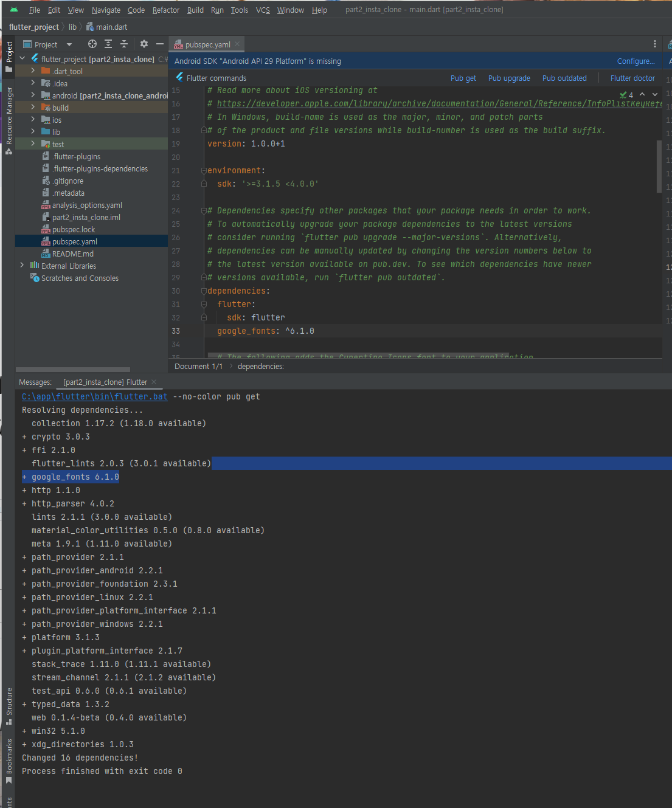Click Configure... for missing Android SDK
Viewport: 672px width, 808px height.
click(x=636, y=61)
